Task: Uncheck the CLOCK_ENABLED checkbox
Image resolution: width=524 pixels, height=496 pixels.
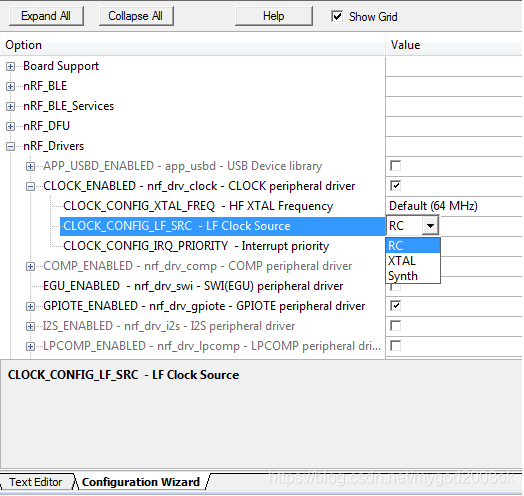Action: point(395,186)
